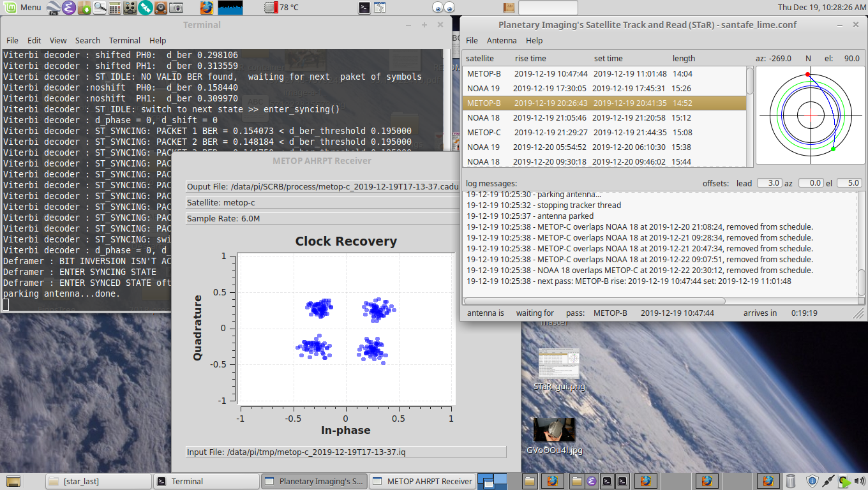Launch Firefox from the top panel
Image resolution: width=868 pixels, height=490 pixels.
(x=206, y=8)
